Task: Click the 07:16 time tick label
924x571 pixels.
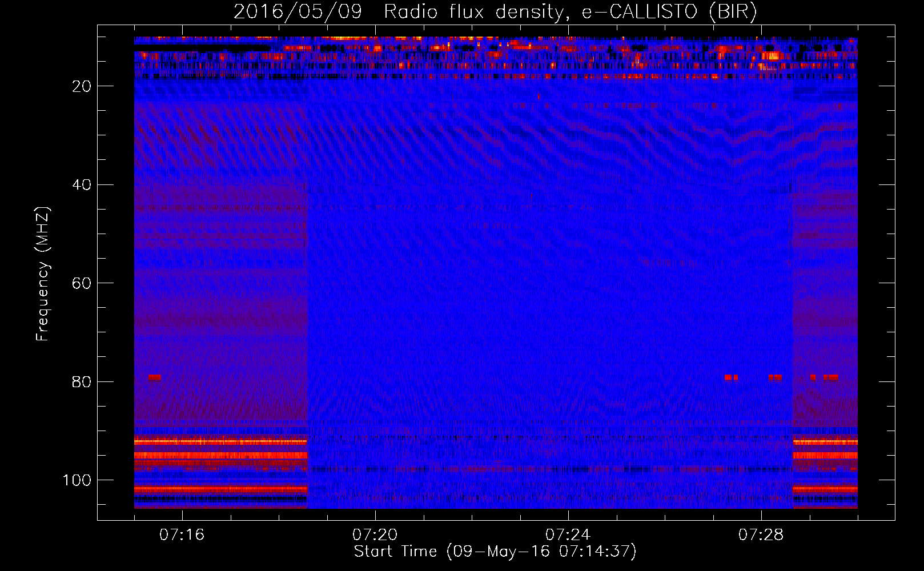Action: [182, 535]
